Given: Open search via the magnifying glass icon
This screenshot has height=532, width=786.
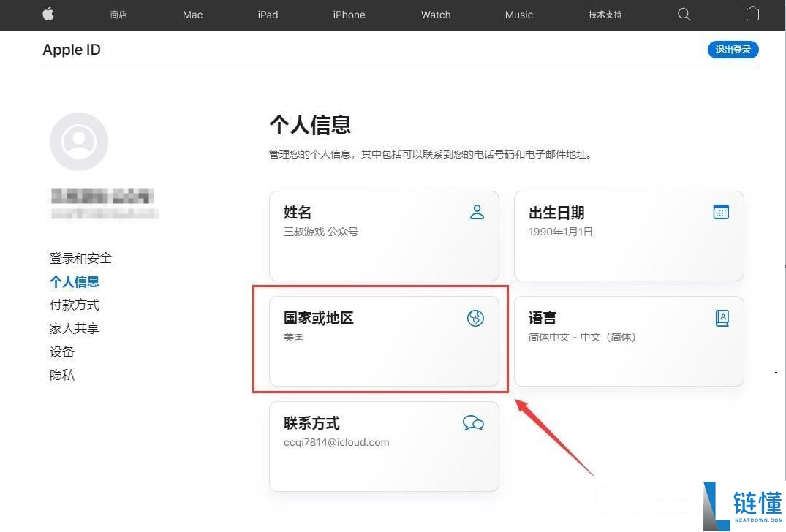Looking at the screenshot, I should pyautogui.click(x=683, y=15).
